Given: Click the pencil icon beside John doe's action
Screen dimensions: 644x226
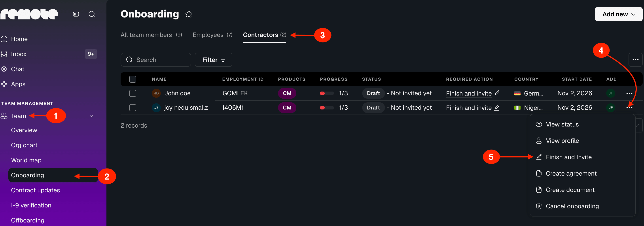Looking at the screenshot, I should click(x=497, y=93).
